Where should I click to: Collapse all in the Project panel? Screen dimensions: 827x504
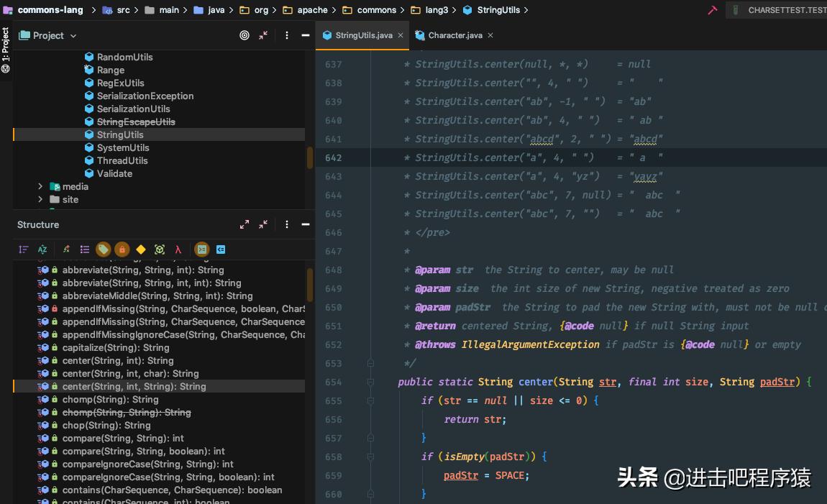(263, 35)
